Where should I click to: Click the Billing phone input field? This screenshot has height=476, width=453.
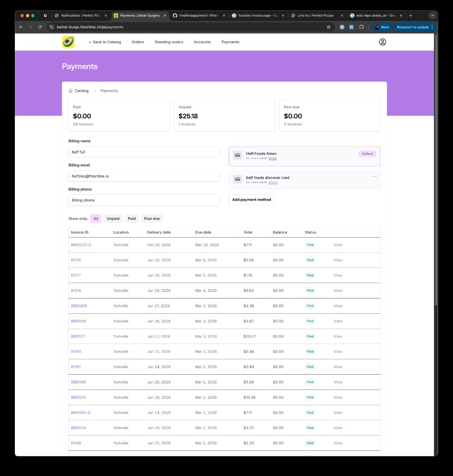[144, 199]
